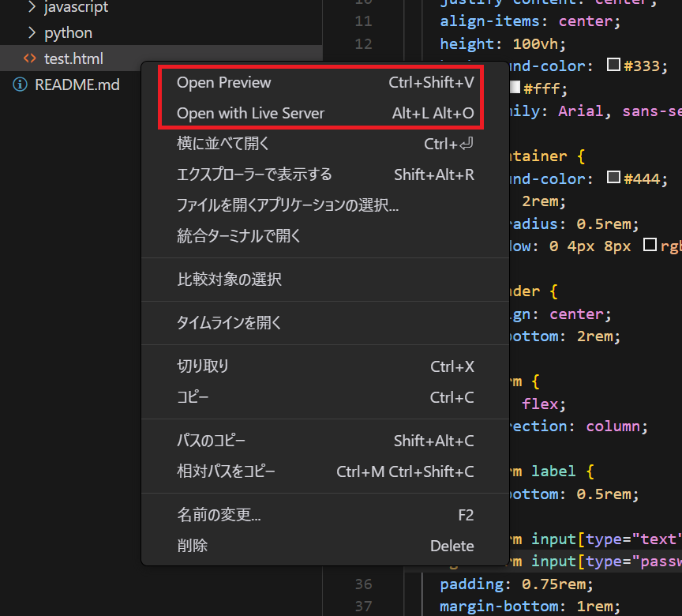Select 比較対象の選択 menu entry
Screen dimensions: 682x616
click(325, 280)
